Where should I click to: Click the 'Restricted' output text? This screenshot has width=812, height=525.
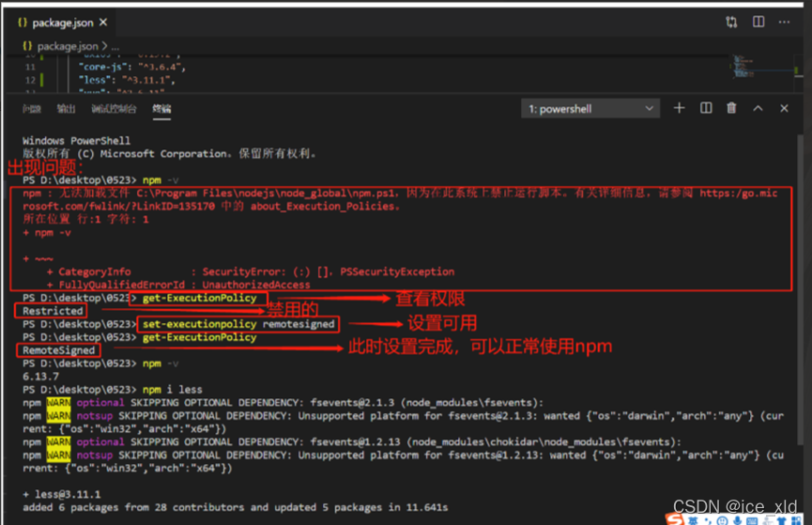tap(53, 311)
